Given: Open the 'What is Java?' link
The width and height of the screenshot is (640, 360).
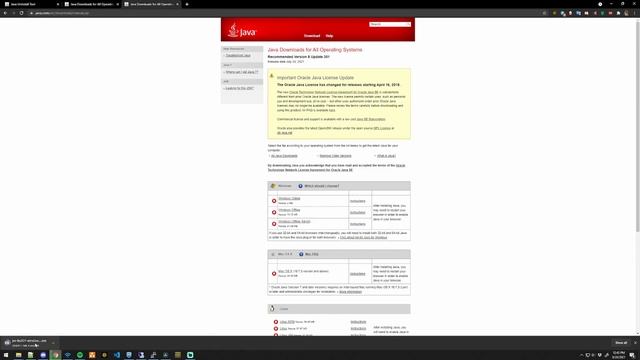Looking at the screenshot, I should (x=386, y=156).
